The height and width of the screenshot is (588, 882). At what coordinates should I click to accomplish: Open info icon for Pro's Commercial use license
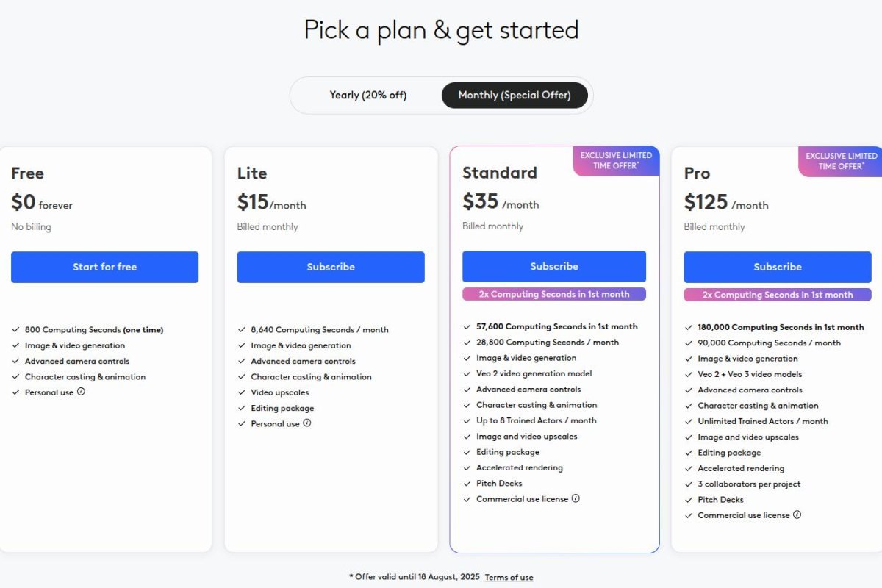click(797, 514)
